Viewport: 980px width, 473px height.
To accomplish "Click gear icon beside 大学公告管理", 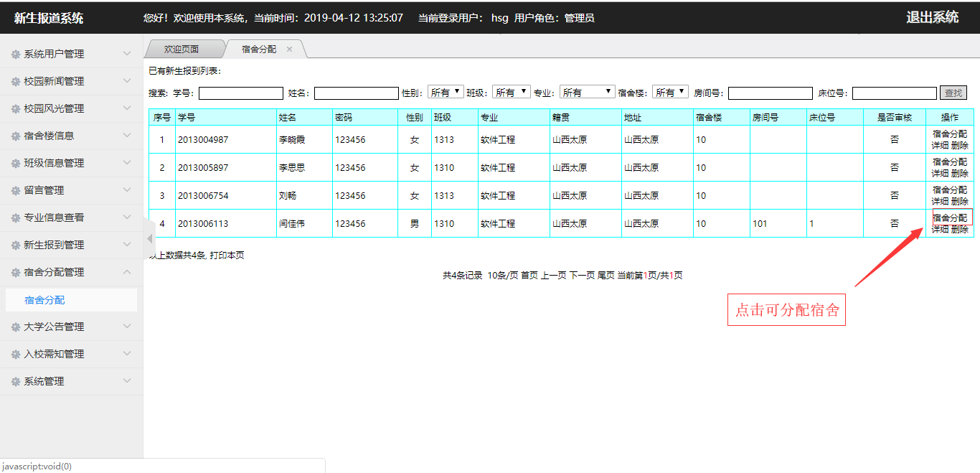I will pyautogui.click(x=16, y=327).
